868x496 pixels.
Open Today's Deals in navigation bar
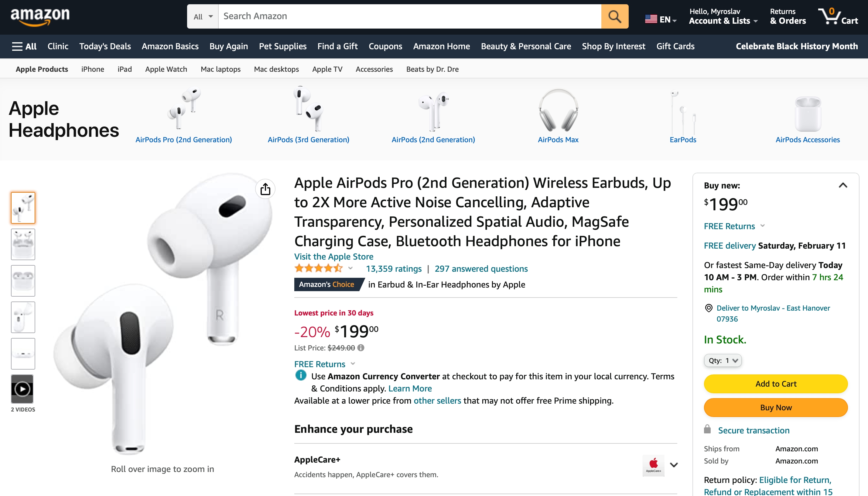(105, 46)
